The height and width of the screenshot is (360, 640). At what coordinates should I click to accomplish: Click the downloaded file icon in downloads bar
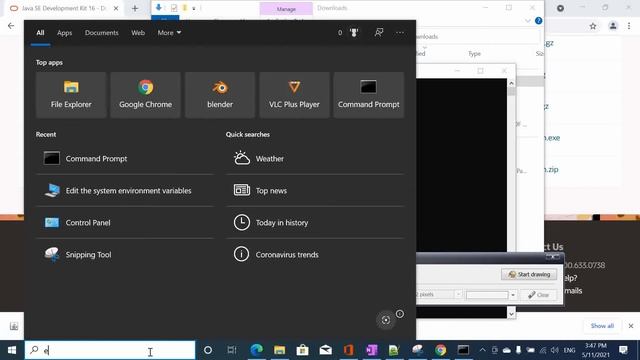(x=14, y=326)
